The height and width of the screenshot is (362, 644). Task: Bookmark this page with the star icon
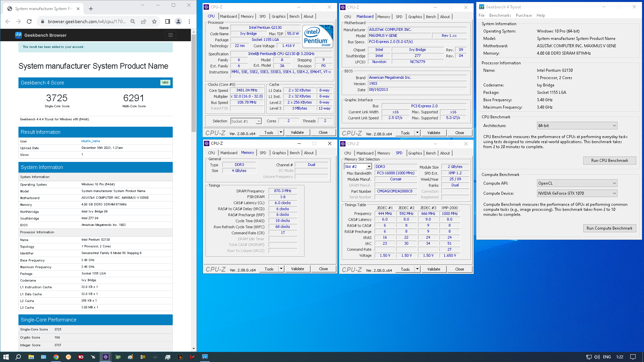click(x=154, y=21)
